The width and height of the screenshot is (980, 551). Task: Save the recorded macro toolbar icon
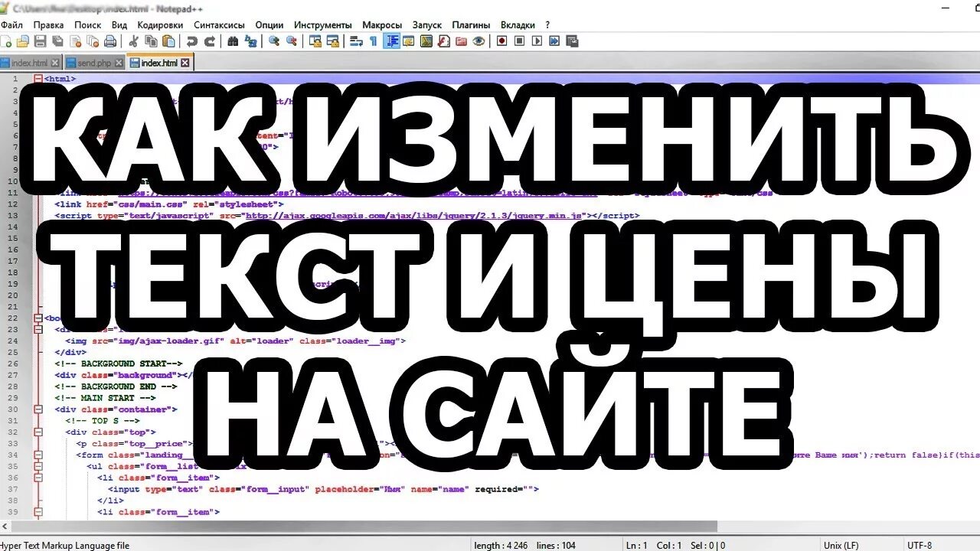(571, 41)
